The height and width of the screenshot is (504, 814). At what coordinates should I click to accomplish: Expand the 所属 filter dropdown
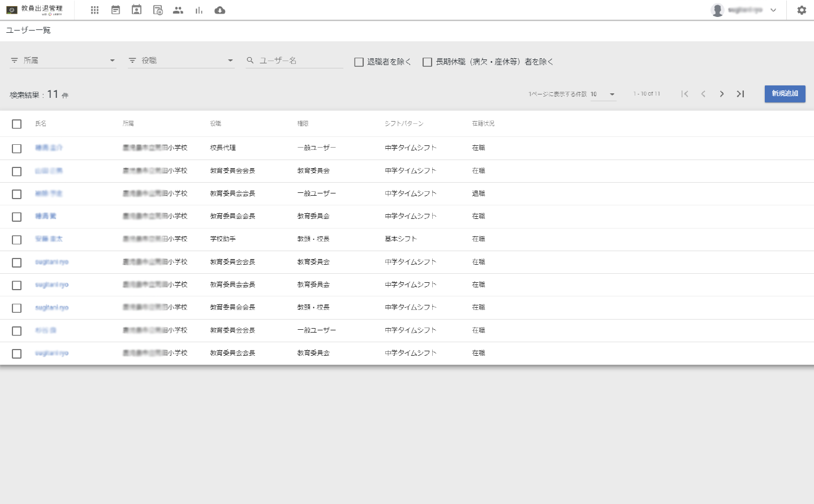[63, 61]
